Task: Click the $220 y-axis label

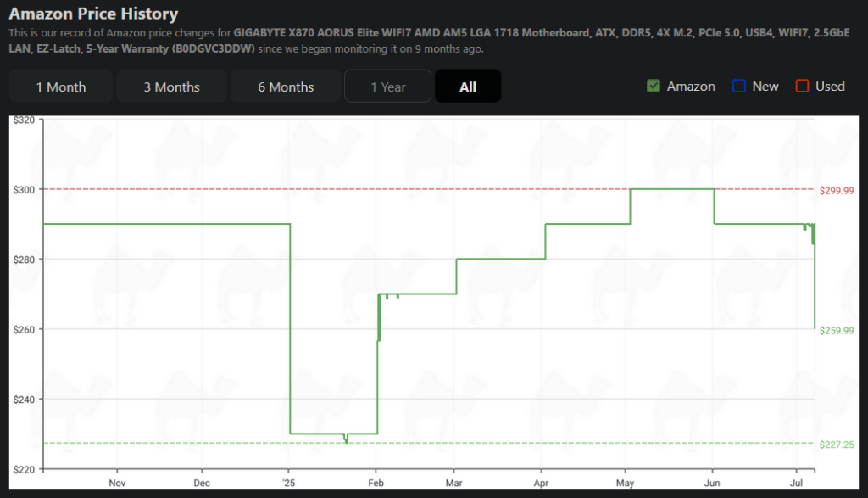Action: point(24,470)
